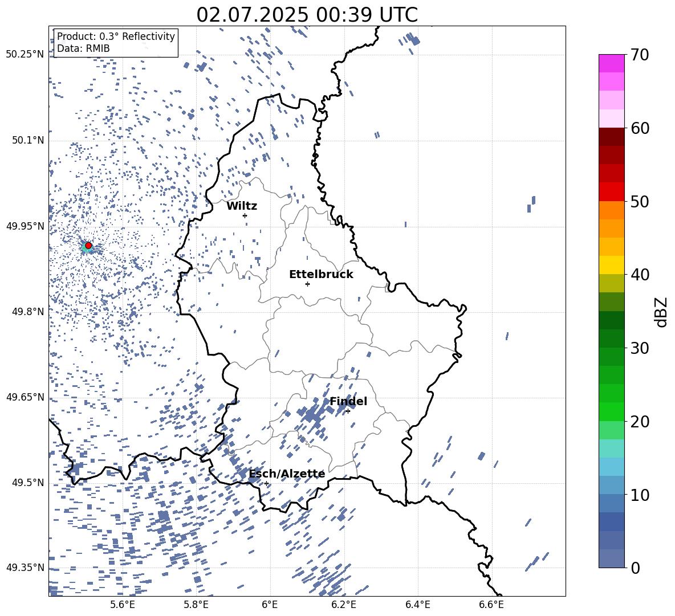Screen dimensions: 675x616
Task: Click the 49.65°N latitude label
Action: pos(25,397)
